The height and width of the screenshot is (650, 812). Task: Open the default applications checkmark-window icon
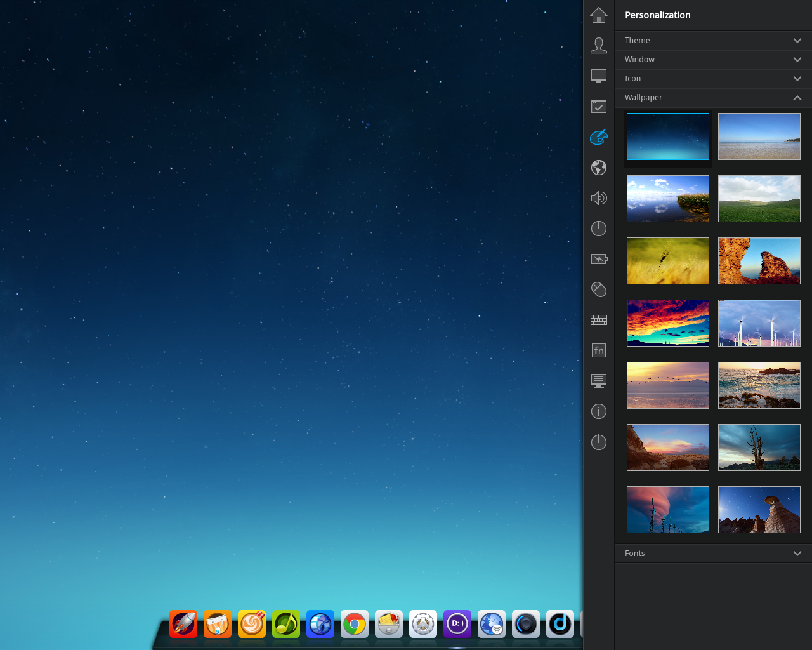599,107
